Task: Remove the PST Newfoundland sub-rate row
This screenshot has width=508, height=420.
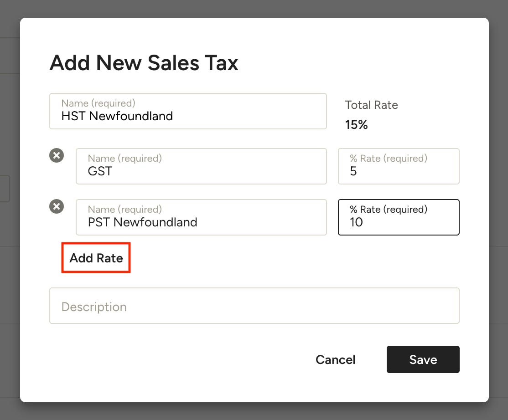Action: pyautogui.click(x=56, y=206)
